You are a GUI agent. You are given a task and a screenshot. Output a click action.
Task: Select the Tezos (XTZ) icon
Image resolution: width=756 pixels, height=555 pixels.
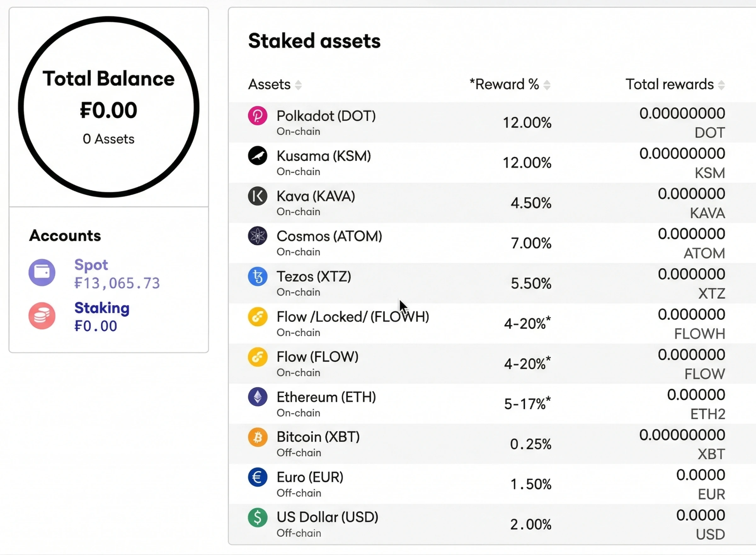coord(257,276)
